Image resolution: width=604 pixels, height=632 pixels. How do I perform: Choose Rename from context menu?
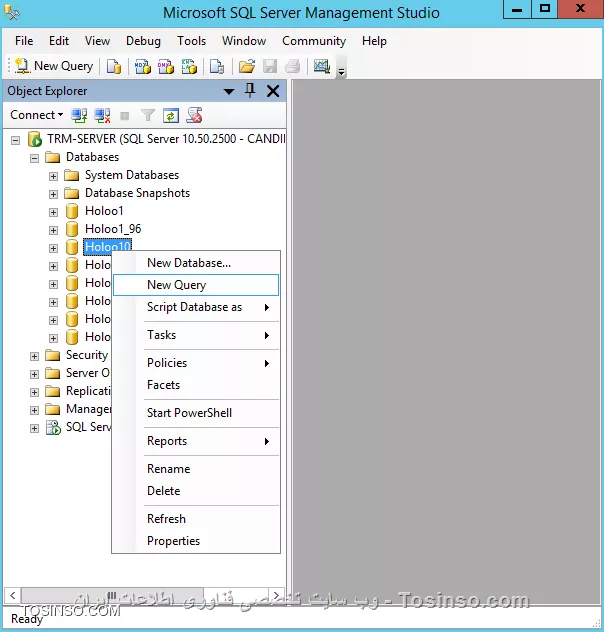[196, 469]
